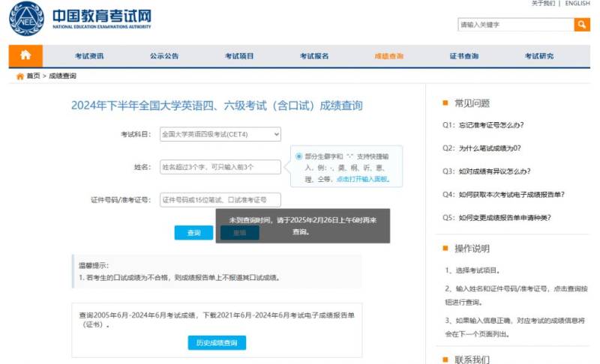Click the 考试科目 field label

pyautogui.click(x=136, y=135)
